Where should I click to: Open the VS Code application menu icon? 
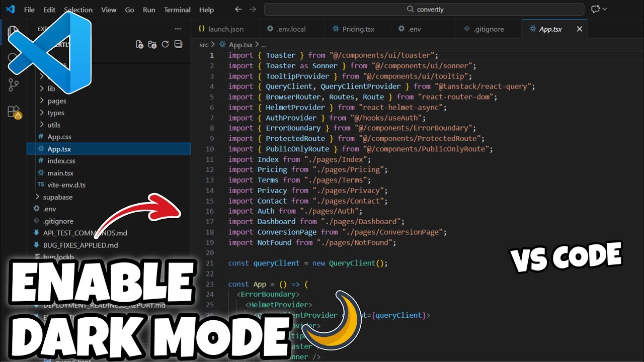10,10
